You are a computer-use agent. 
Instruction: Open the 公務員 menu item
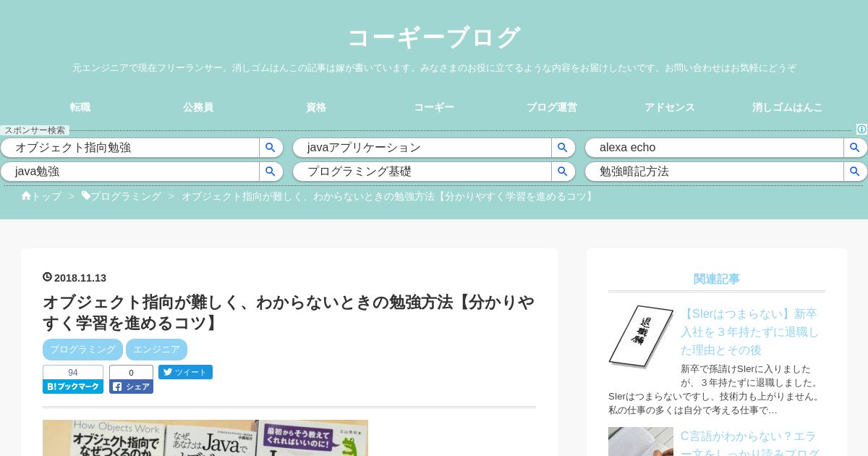click(x=198, y=107)
